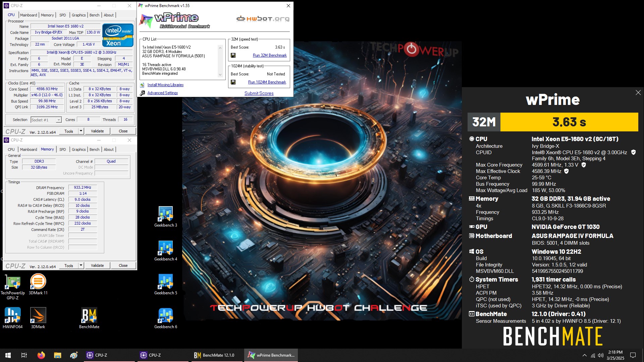Image resolution: width=644 pixels, height=362 pixels.
Task: Open the volume control in the system tray
Action: click(x=601, y=355)
